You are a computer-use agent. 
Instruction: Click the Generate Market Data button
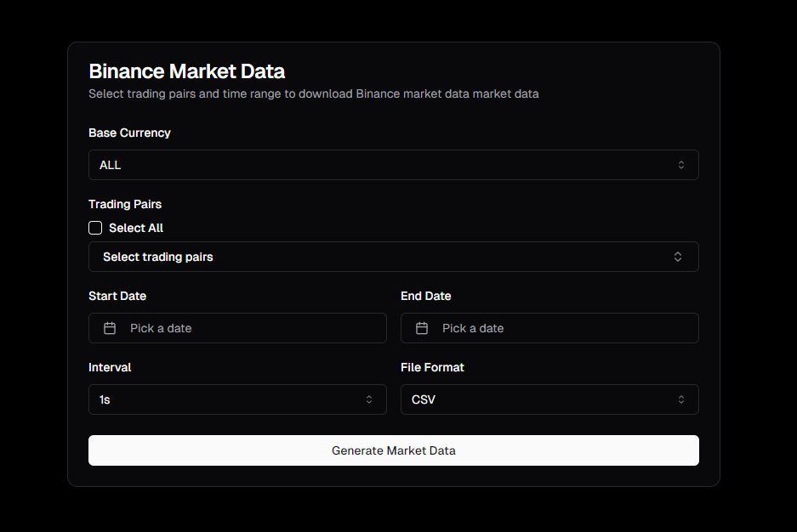[394, 450]
